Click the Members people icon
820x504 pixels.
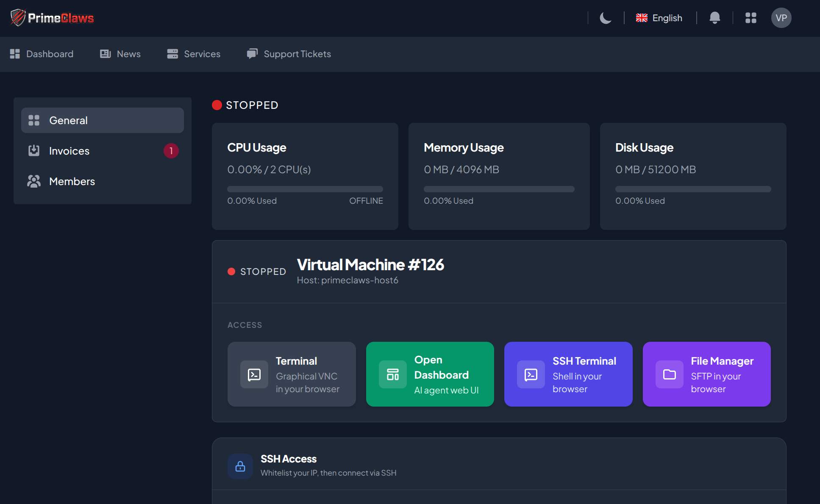pyautogui.click(x=34, y=181)
